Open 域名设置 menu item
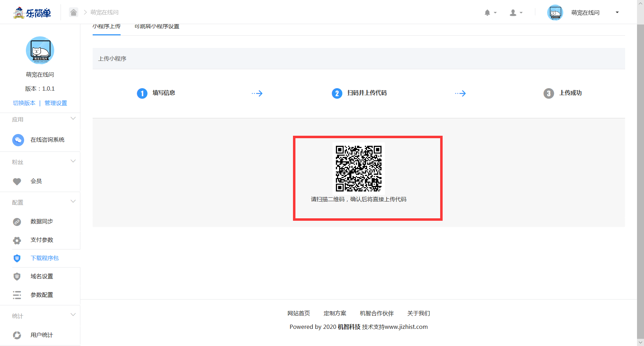This screenshot has width=644, height=346. 42,276
